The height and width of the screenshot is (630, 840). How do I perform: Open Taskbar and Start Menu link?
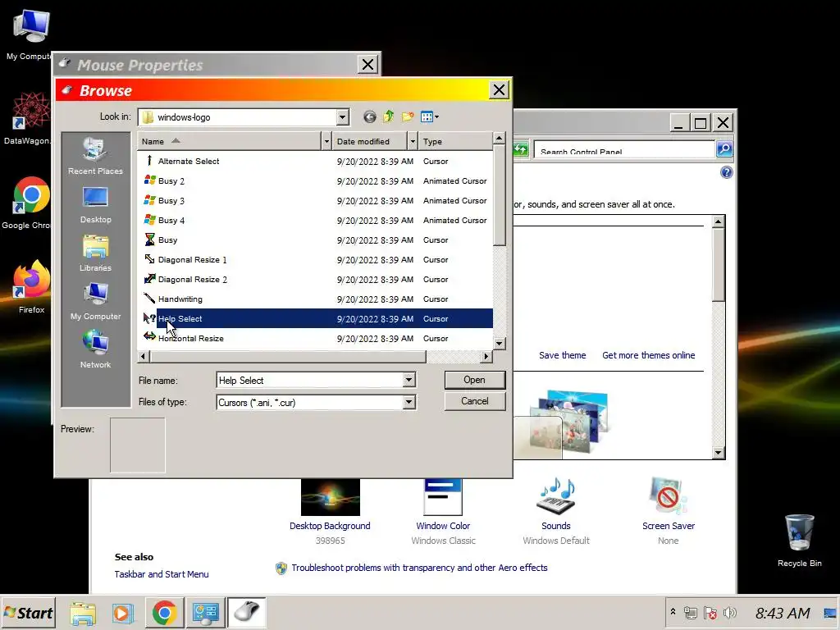(162, 574)
